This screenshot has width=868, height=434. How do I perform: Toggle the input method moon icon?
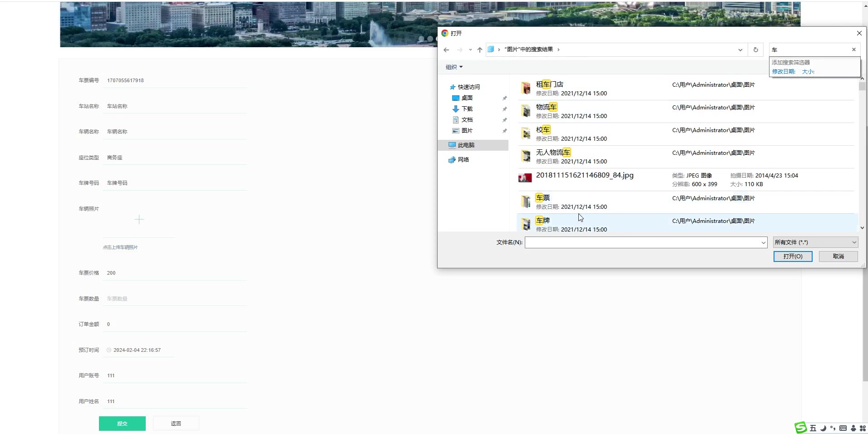tap(823, 428)
